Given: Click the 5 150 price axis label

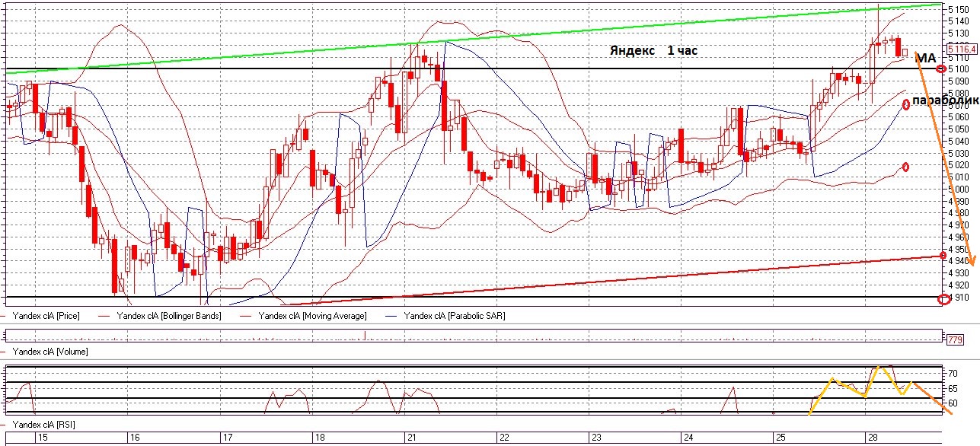Looking at the screenshot, I should coord(958,9).
